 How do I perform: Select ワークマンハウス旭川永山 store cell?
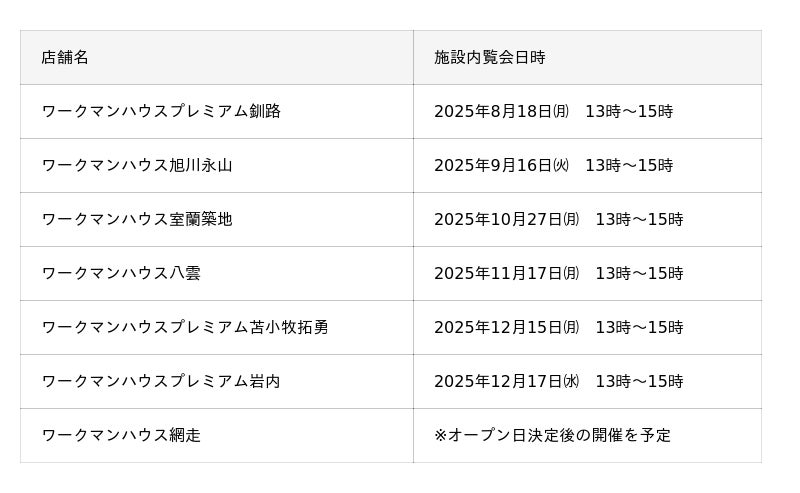click(x=137, y=165)
